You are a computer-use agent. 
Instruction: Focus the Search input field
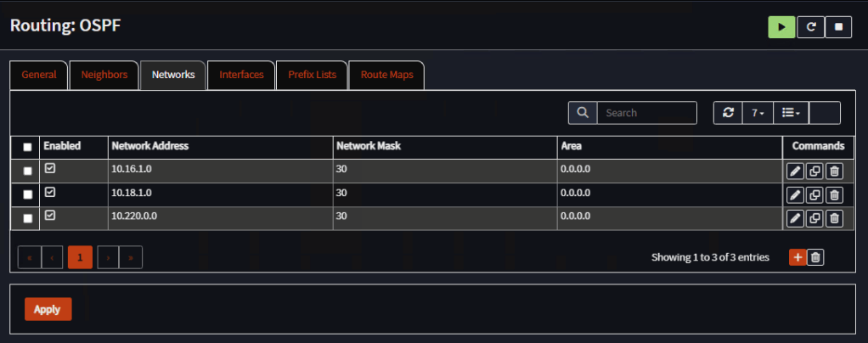pos(645,113)
